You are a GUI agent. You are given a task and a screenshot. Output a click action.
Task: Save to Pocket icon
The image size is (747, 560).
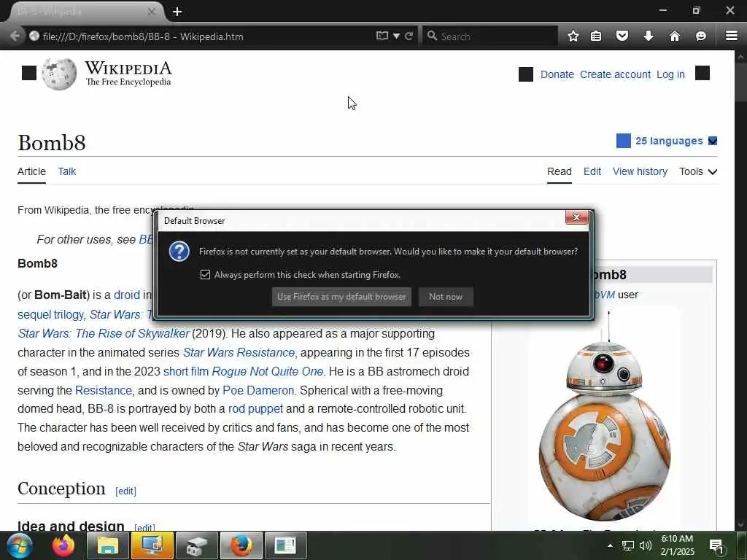click(622, 36)
